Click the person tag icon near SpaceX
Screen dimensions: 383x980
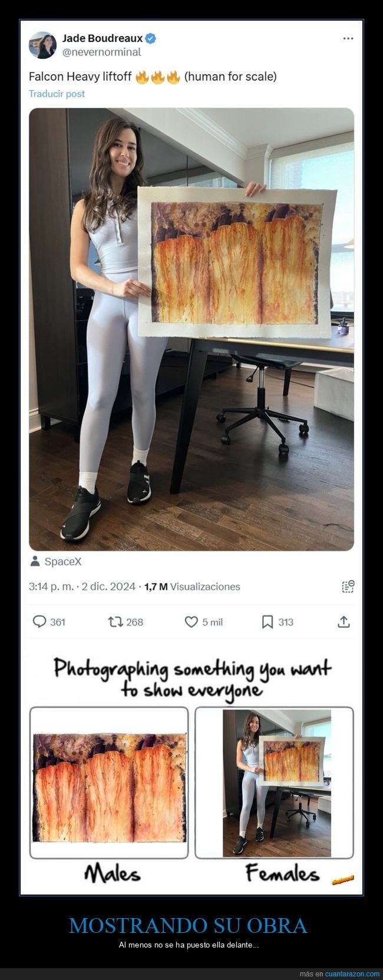[x=34, y=561]
